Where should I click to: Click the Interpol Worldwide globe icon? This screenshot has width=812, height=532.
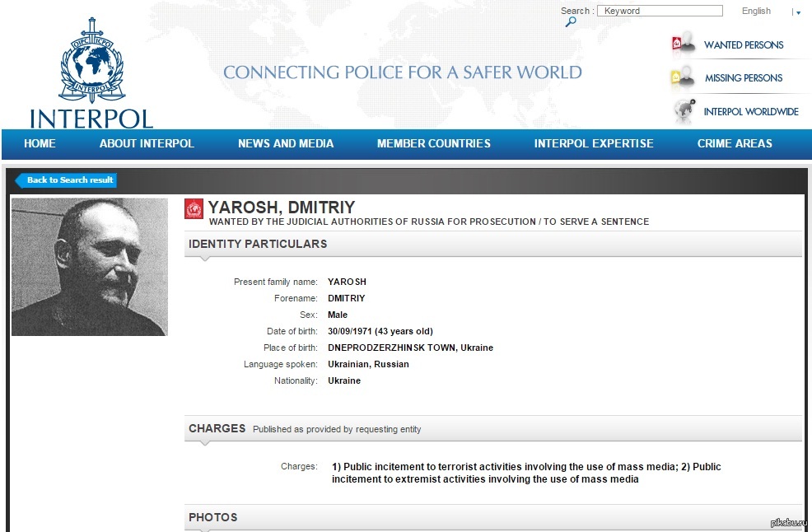(x=684, y=111)
